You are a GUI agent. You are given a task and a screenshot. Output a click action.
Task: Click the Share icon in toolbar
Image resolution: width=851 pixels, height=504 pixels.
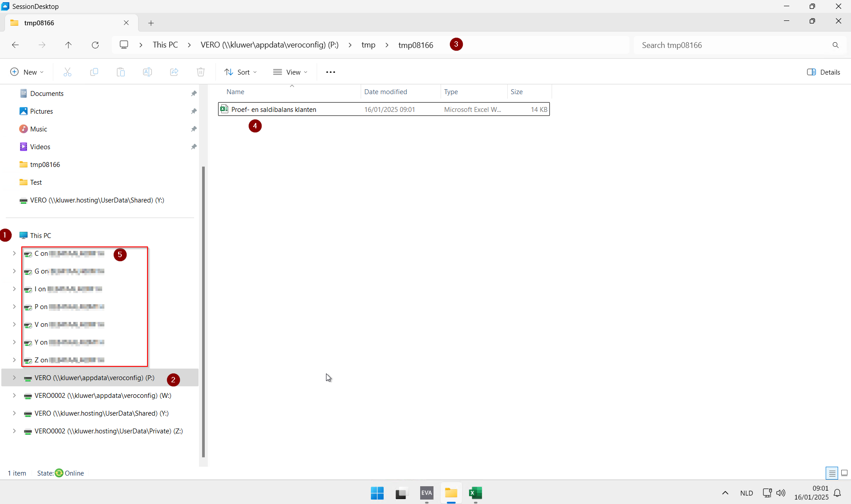tap(174, 72)
